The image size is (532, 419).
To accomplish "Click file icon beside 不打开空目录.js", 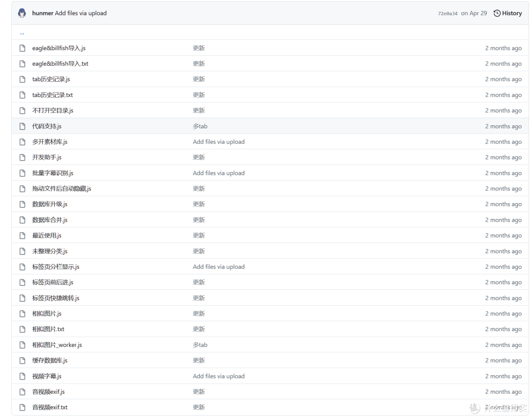I will pos(22,111).
